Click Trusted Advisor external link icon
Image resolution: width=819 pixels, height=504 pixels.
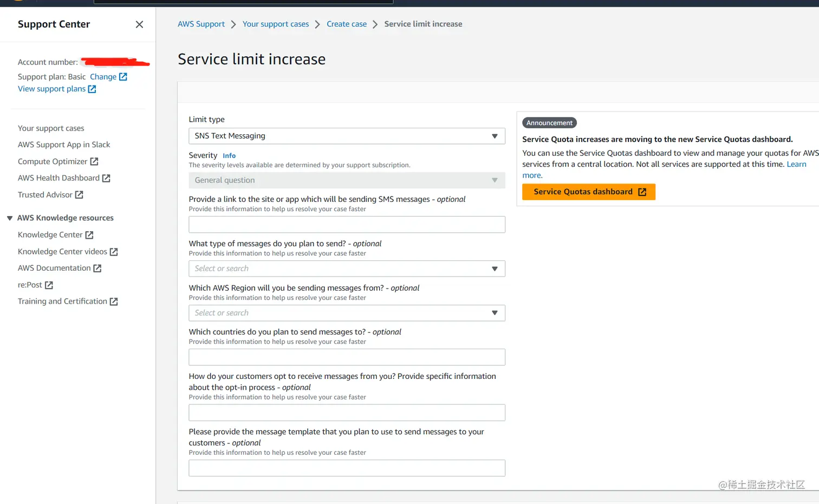pyautogui.click(x=79, y=195)
